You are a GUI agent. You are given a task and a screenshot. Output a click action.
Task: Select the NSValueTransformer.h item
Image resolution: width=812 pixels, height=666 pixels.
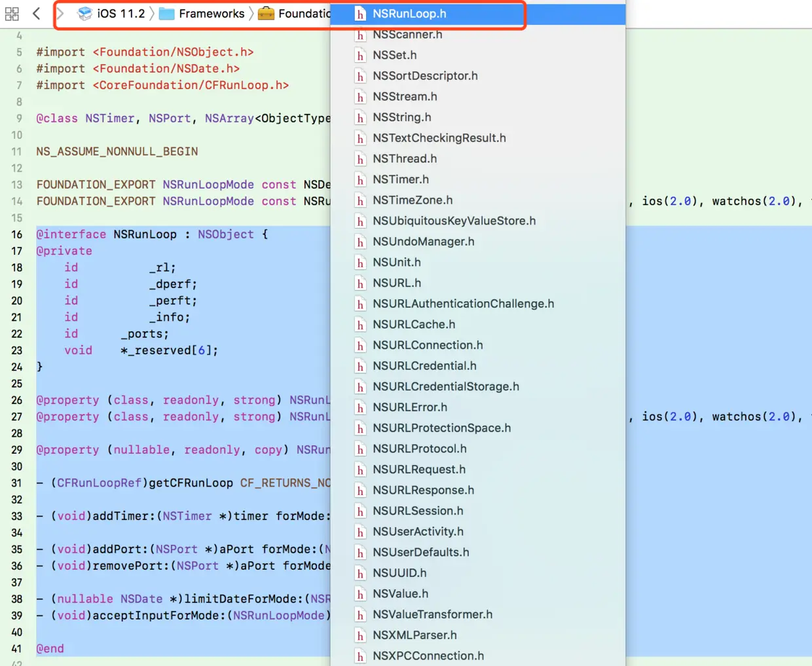tap(478, 615)
